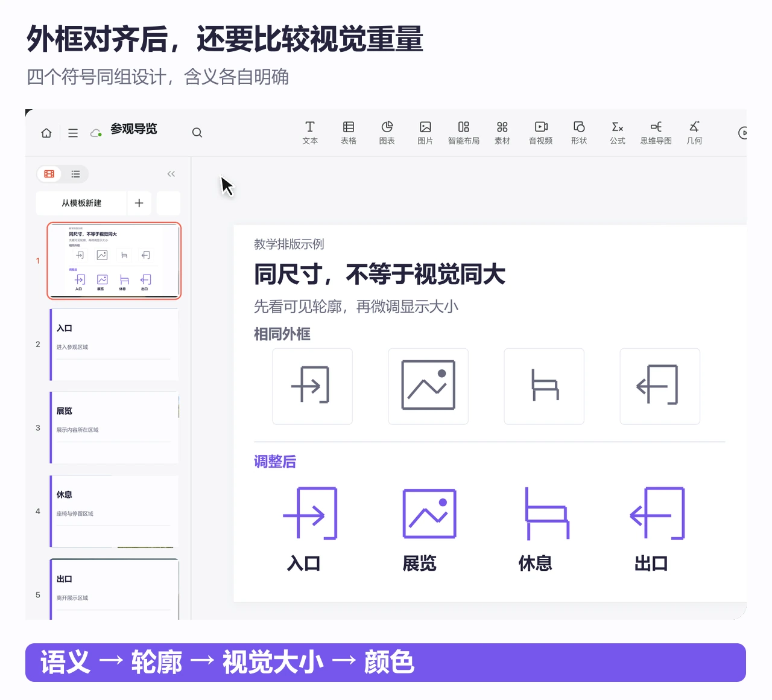Select the 展览 slide thumbnail
This screenshot has height=700, width=772.
coord(114,427)
